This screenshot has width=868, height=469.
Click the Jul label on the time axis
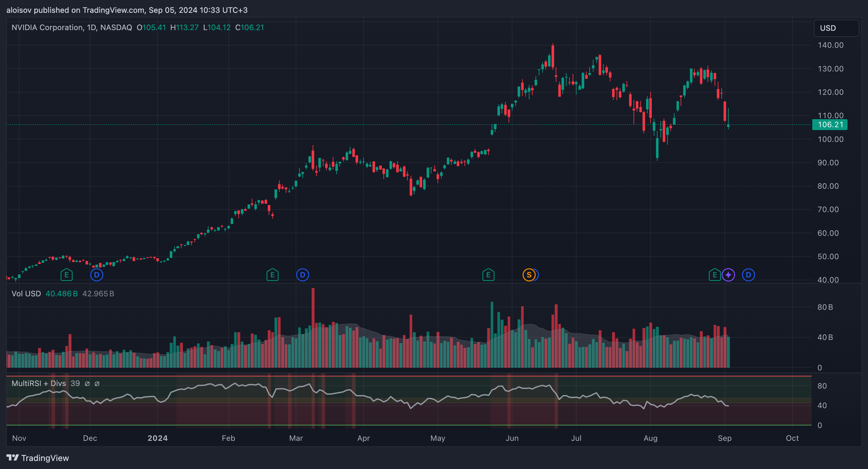coord(576,438)
